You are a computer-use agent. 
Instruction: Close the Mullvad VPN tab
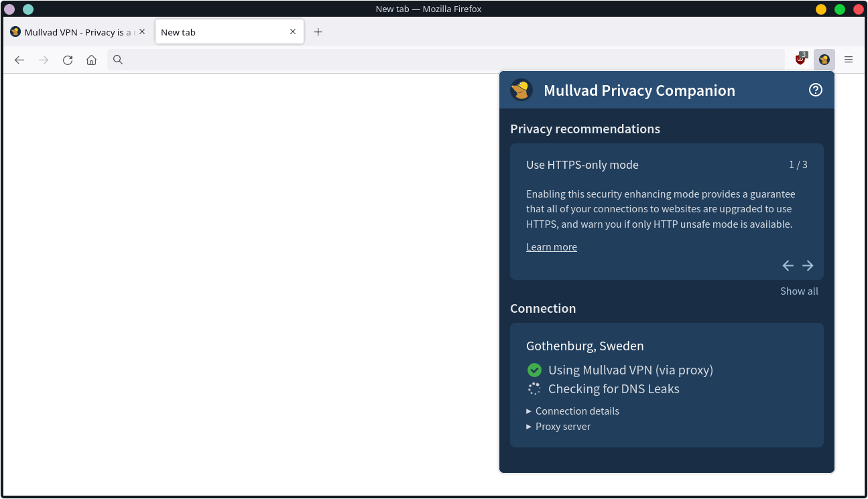pyautogui.click(x=142, y=31)
